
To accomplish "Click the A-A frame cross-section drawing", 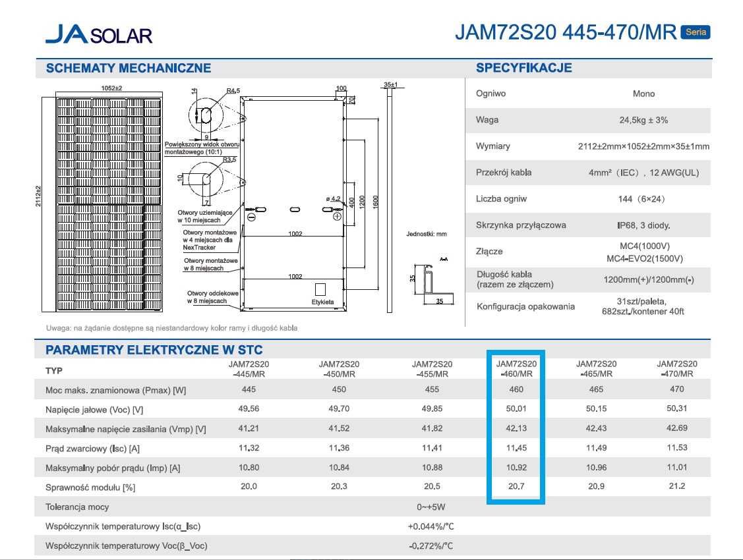I will point(434,283).
